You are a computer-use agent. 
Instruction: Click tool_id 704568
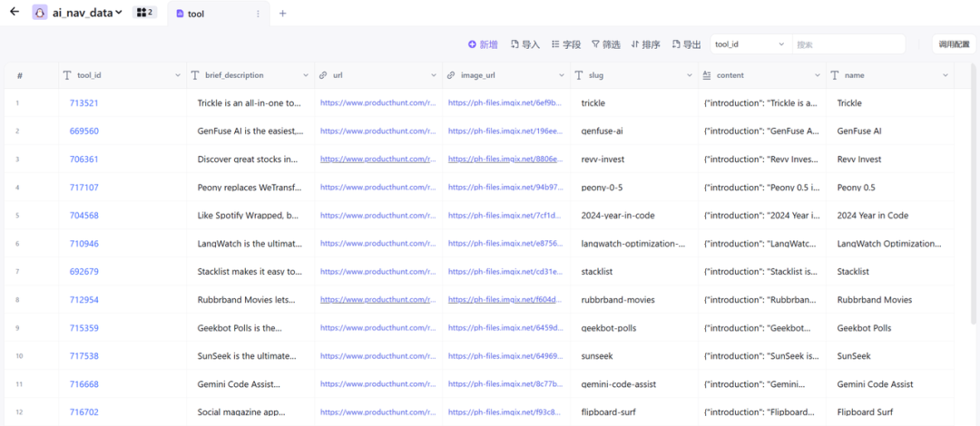coord(83,216)
